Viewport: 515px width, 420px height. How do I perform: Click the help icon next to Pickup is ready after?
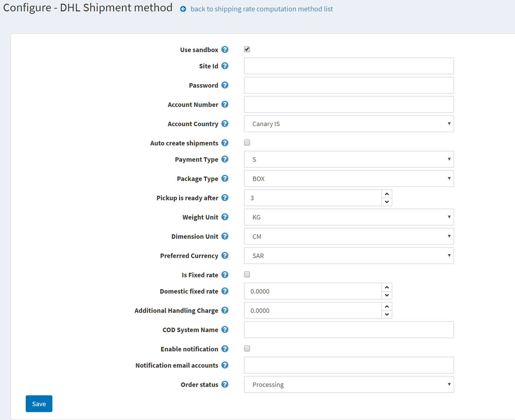tap(225, 198)
